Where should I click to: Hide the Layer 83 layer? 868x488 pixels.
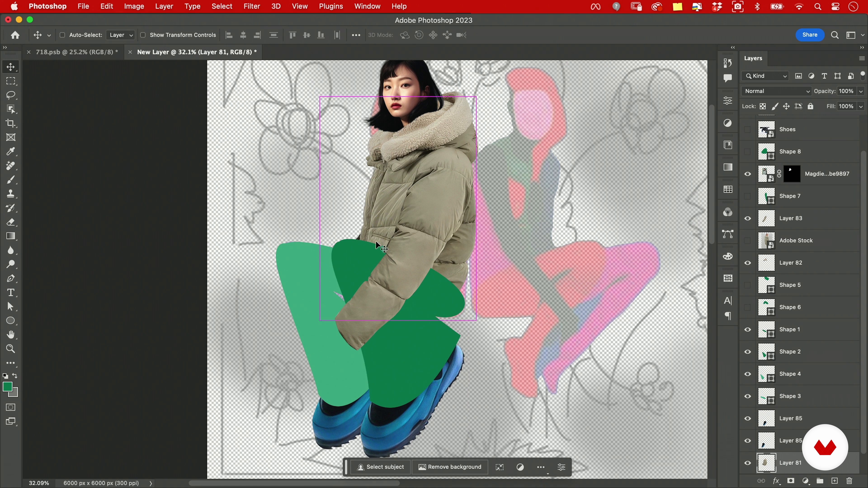(748, 218)
